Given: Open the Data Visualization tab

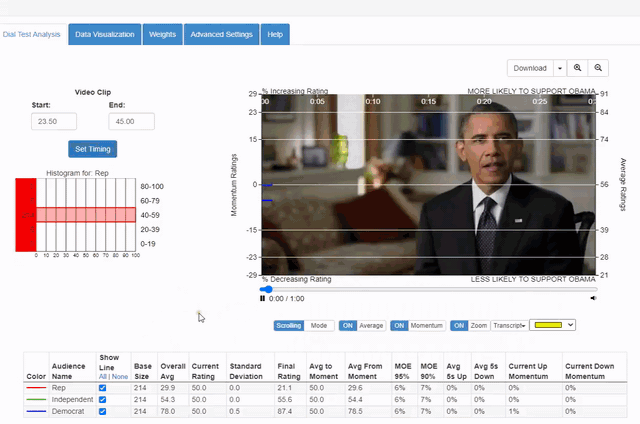Looking at the screenshot, I should click(104, 34).
